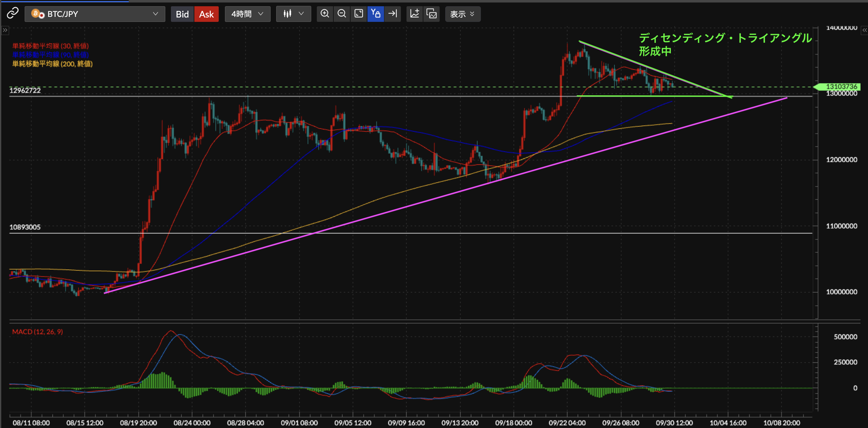
Task: Open the 4時間 timeframe dropdown
Action: 247,14
